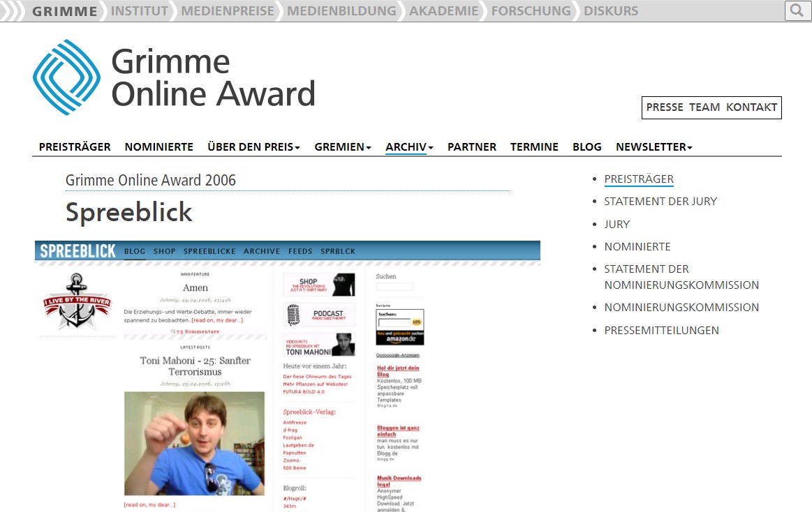812x512 pixels.
Task: Click the anchor 'I live by the river' emblem
Action: tap(77, 301)
